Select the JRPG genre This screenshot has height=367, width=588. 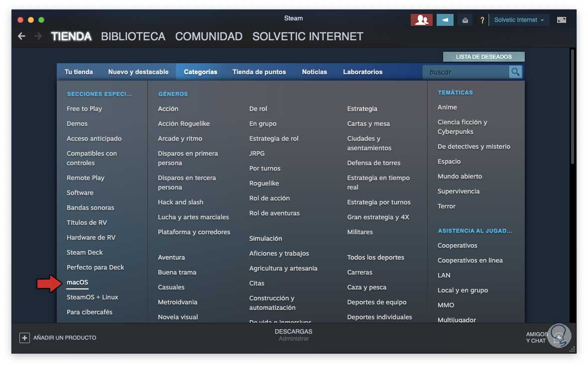pos(257,154)
